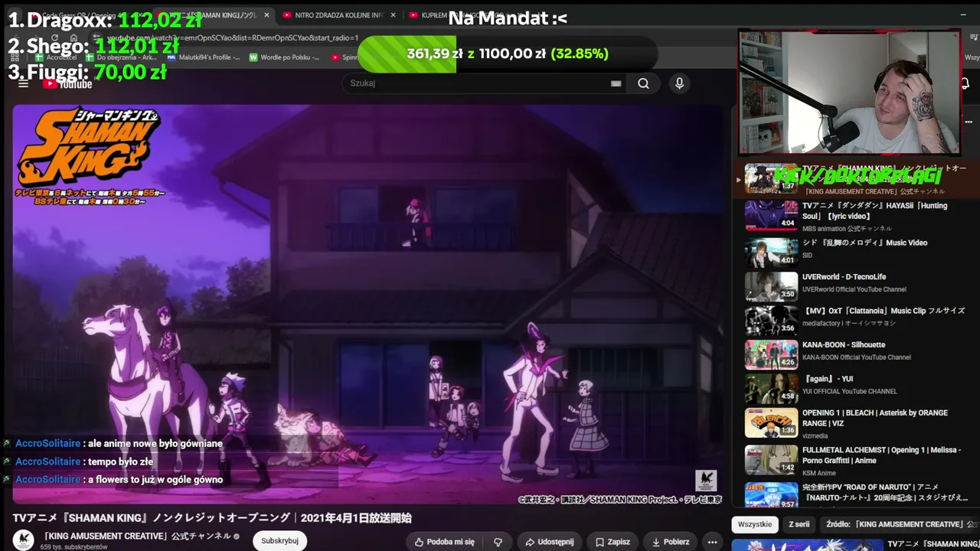Viewport: 980px width, 551px height.
Task: Click the 完全新作PV ROAD OF NARUTO title
Action: [884, 491]
